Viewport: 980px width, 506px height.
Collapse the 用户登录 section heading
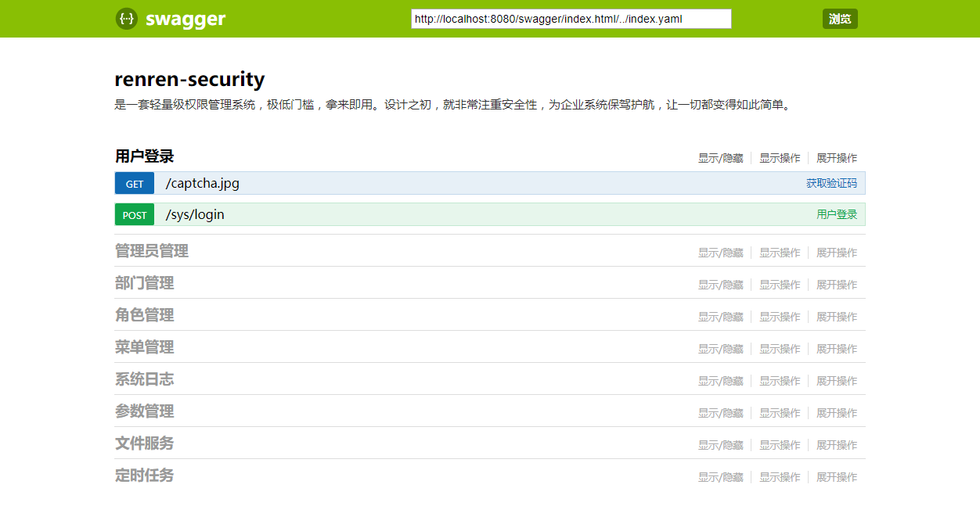coord(144,156)
